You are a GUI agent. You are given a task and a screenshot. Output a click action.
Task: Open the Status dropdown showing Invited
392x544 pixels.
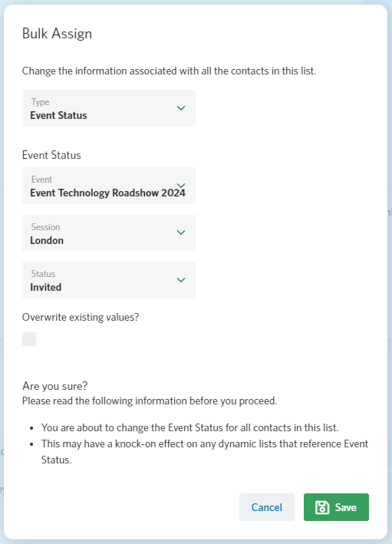pos(109,280)
